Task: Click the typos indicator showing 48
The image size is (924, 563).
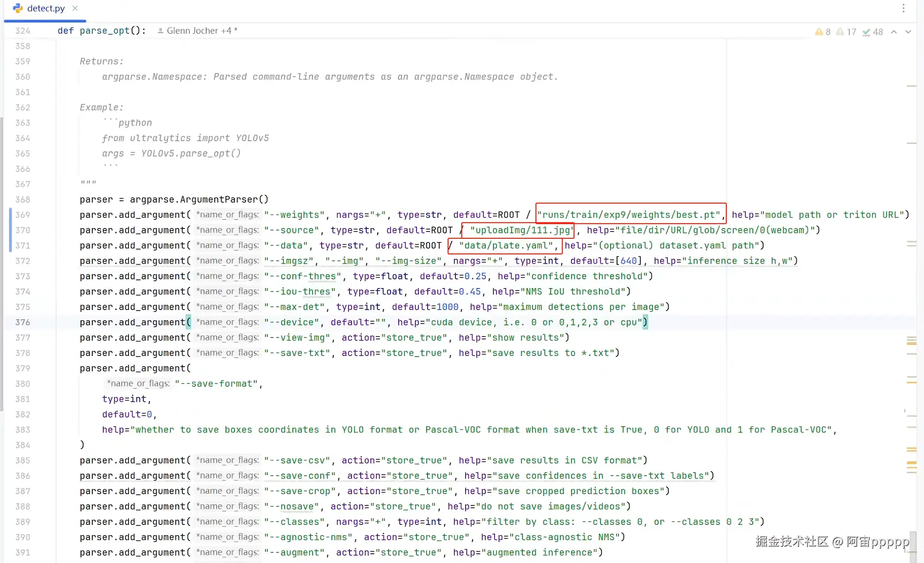Action: 873,32
